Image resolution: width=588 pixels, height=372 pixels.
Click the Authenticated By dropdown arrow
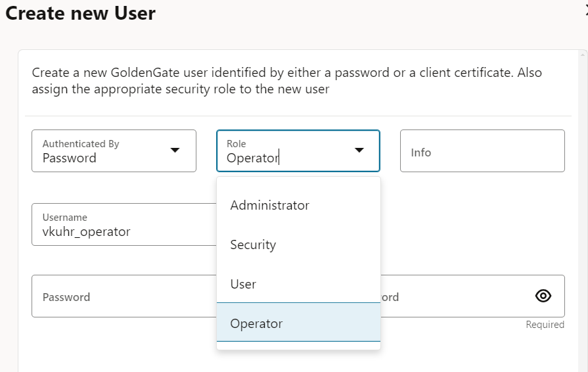pyautogui.click(x=175, y=151)
